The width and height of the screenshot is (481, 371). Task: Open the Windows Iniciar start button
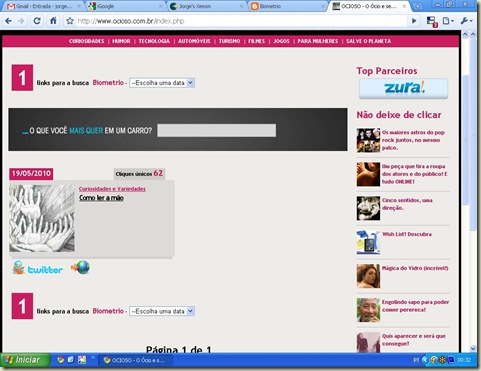tap(24, 360)
